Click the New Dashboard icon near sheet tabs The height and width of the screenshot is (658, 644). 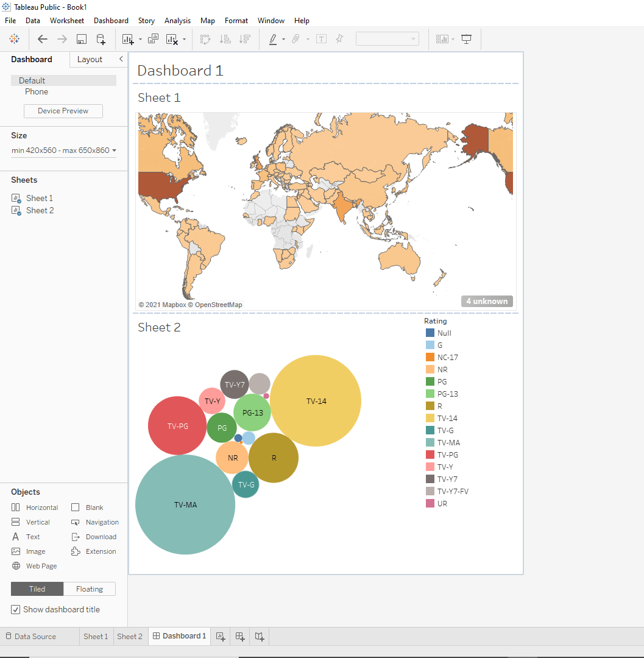coord(239,636)
